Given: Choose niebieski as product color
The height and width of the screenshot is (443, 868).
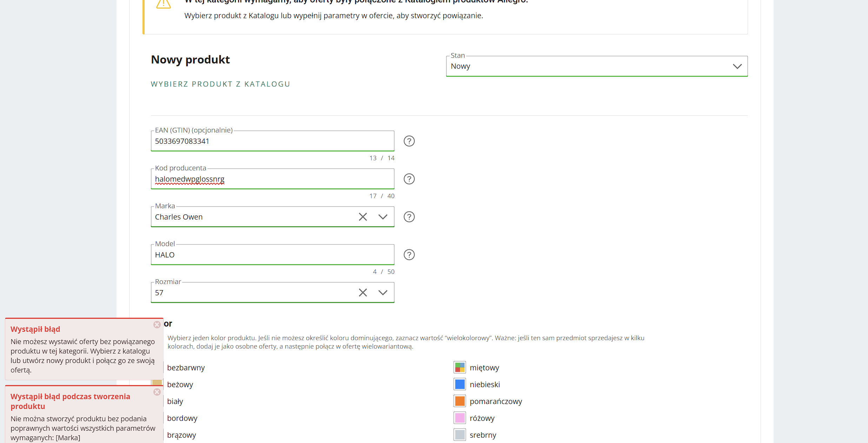Looking at the screenshot, I should click(459, 384).
